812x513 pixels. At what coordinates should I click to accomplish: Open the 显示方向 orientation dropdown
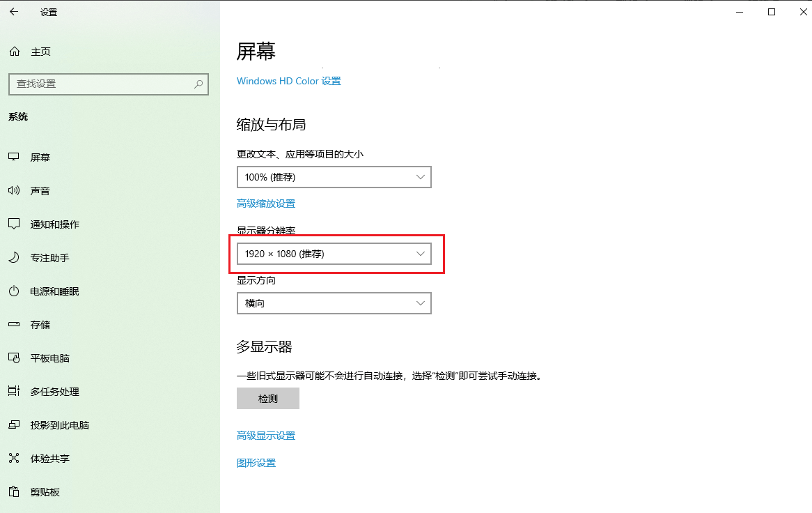(334, 303)
